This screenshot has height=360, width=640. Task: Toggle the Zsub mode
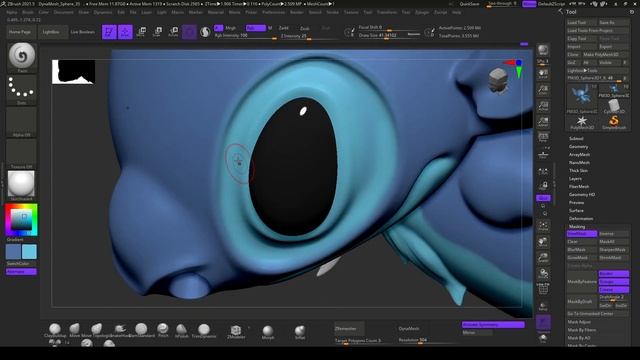pos(304,29)
